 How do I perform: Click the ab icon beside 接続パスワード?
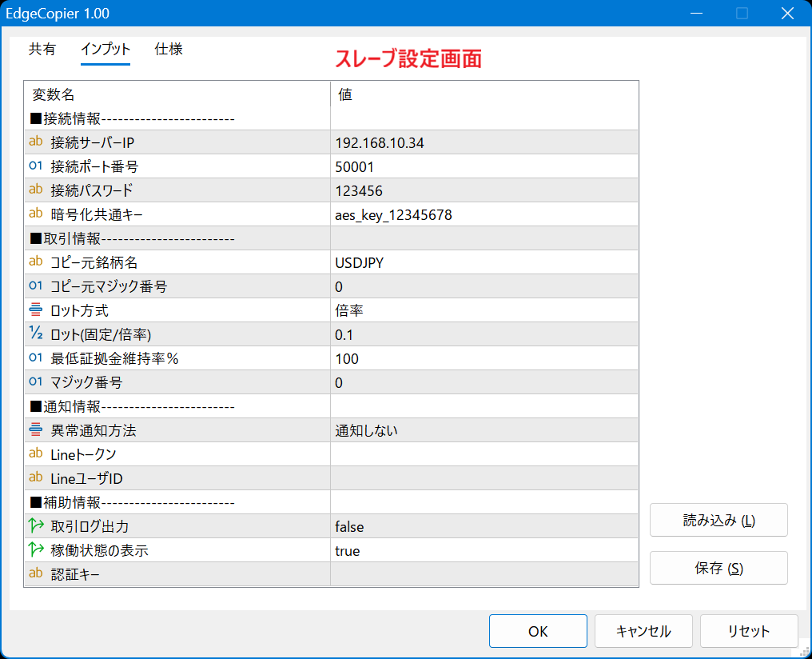[x=36, y=190]
